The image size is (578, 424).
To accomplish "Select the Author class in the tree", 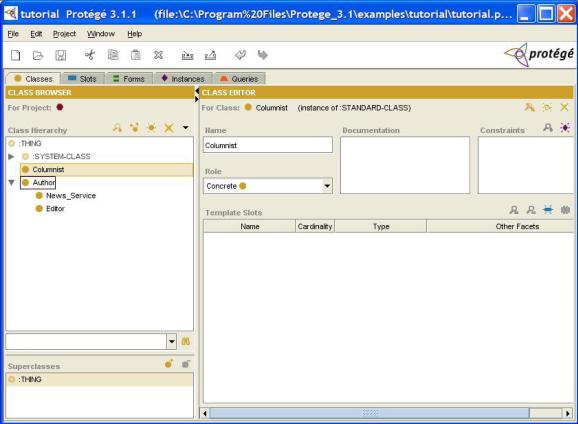I will 38,183.
